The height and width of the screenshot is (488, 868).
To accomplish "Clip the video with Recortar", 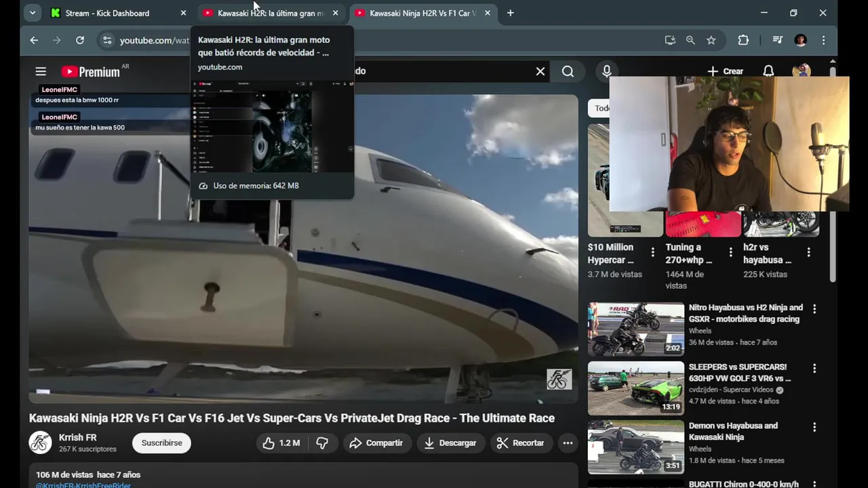I will (x=521, y=443).
